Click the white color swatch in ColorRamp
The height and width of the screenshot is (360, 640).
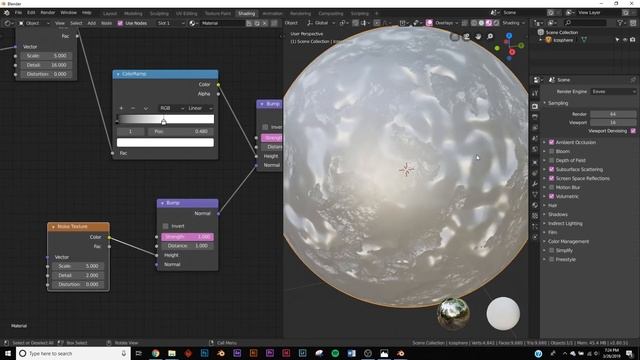(x=165, y=142)
